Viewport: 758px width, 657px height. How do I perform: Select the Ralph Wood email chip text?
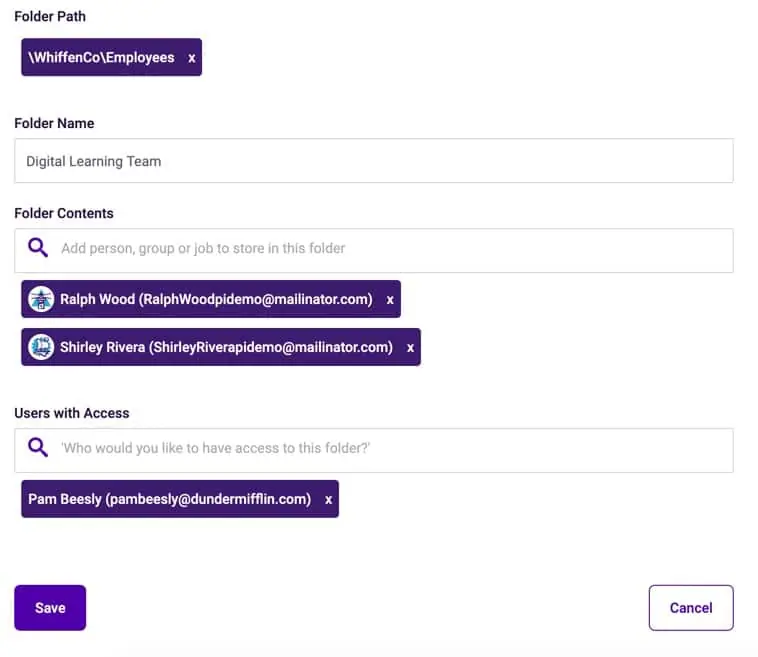pos(216,299)
